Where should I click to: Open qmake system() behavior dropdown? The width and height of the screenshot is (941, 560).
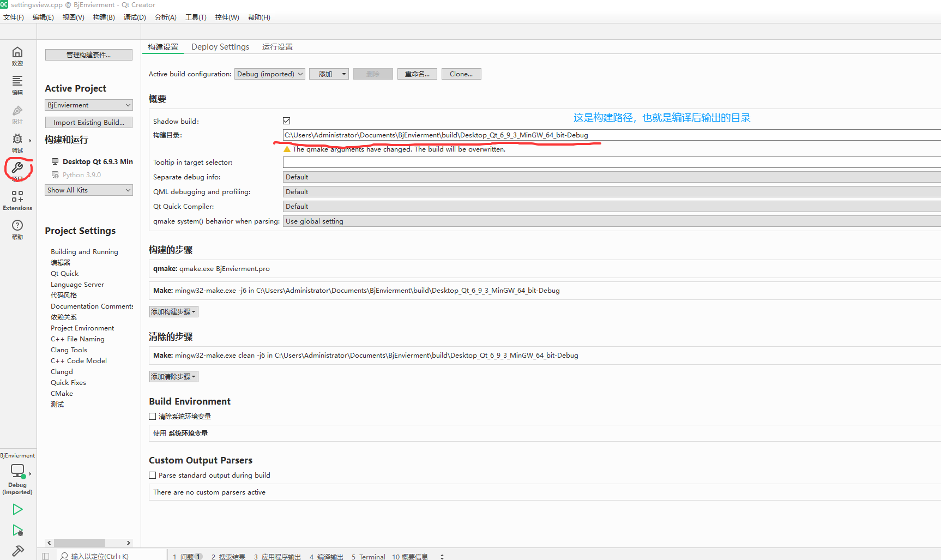pos(612,221)
